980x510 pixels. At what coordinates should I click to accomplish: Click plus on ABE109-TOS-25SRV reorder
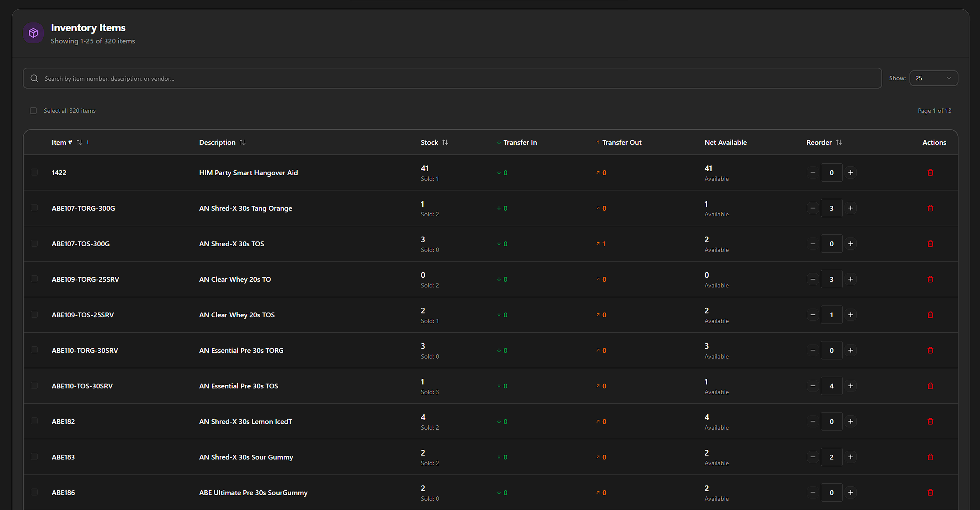point(850,315)
